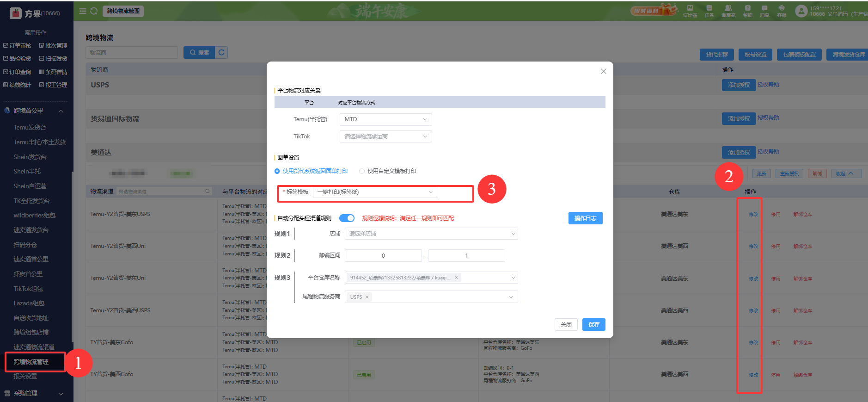Image resolution: width=868 pixels, height=402 pixels.
Task: Open the 标签模板 一键打印 dropdown
Action: pyautogui.click(x=375, y=192)
